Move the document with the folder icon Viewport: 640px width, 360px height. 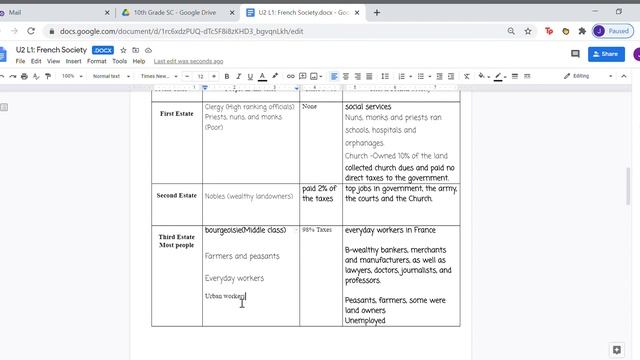pyautogui.click(x=136, y=50)
